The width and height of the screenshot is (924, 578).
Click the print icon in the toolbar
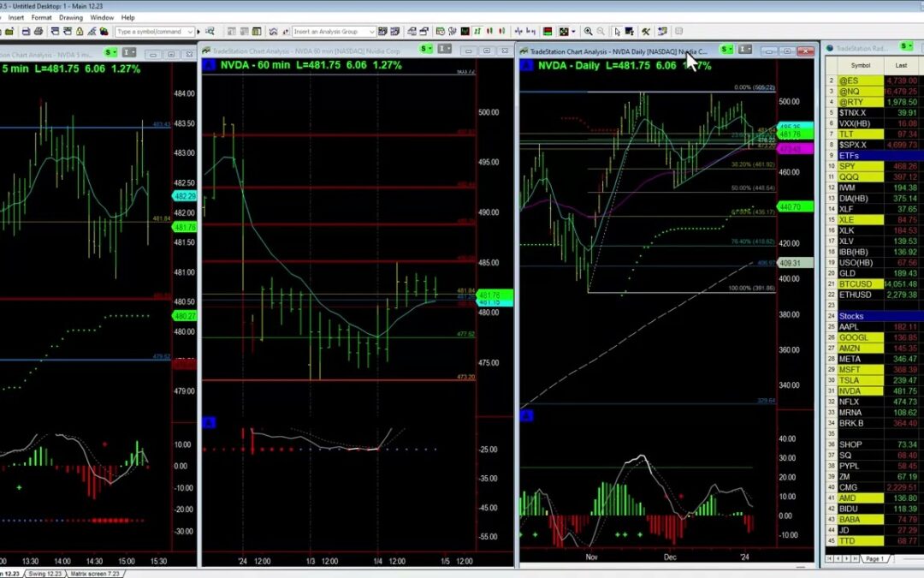38,32
